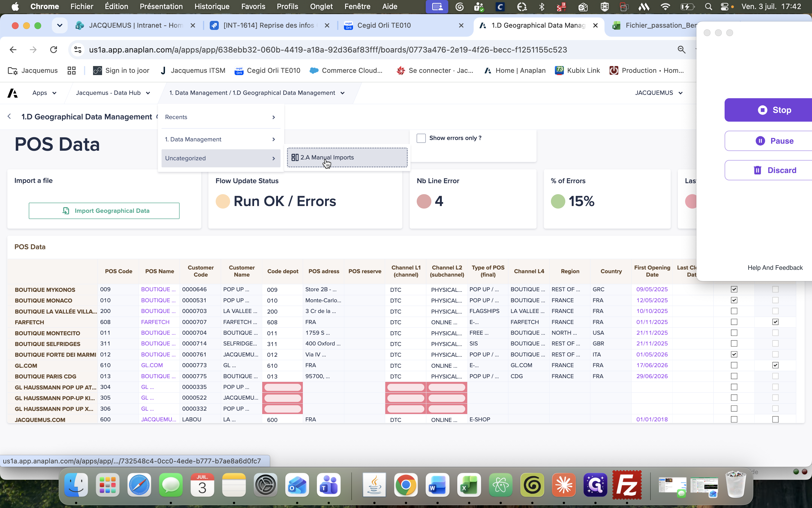Open the Kubix Link bookmark

click(577, 71)
